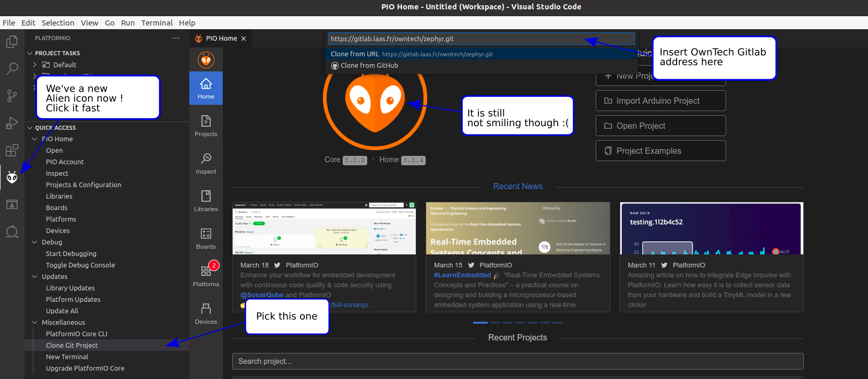Open the Real-Time Embedded news thumbnail

(x=518, y=228)
